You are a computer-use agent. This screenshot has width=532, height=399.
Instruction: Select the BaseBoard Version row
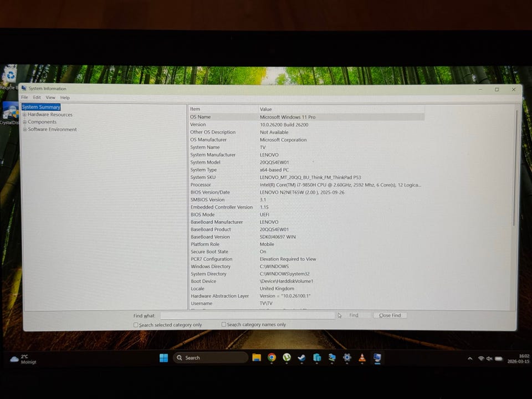pos(306,237)
